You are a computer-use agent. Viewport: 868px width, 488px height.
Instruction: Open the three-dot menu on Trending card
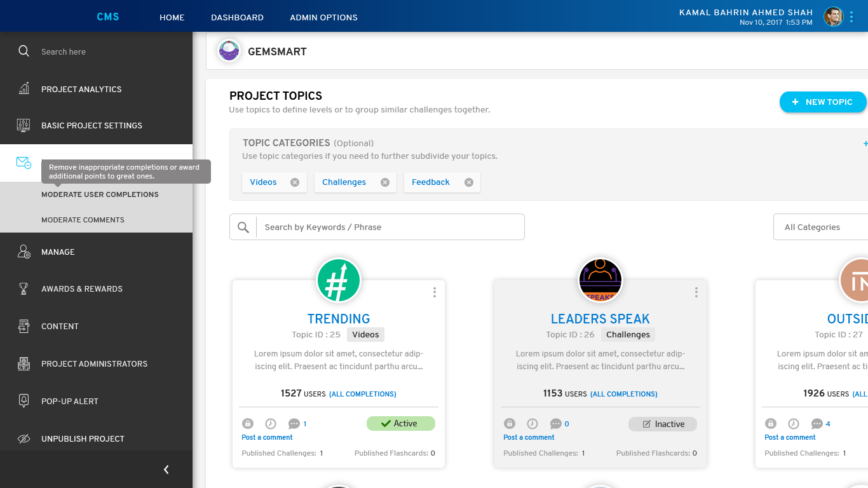pos(435,292)
